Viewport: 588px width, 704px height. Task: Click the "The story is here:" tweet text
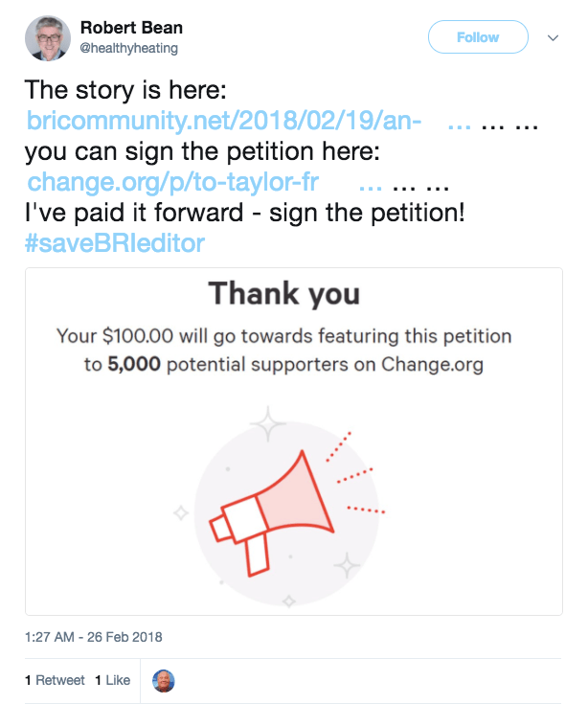point(124,92)
